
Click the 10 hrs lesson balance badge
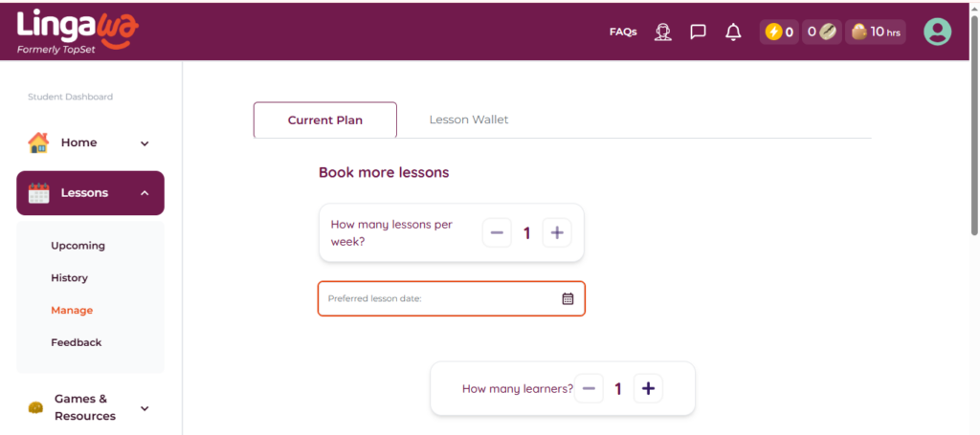(875, 33)
